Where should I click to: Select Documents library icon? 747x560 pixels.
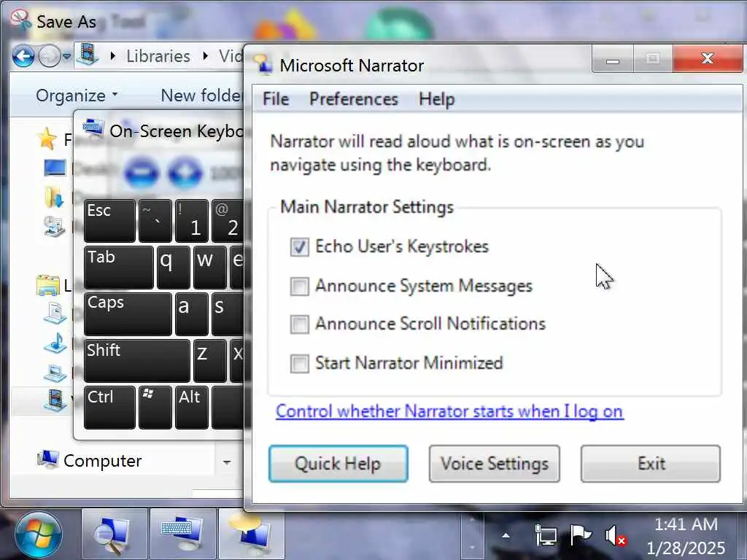pyautogui.click(x=55, y=313)
